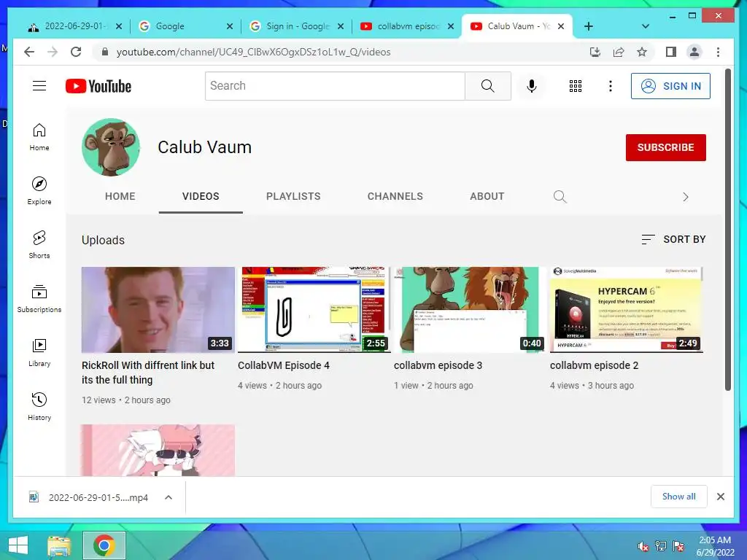
Task: Click the search magnifier button
Action: (488, 86)
